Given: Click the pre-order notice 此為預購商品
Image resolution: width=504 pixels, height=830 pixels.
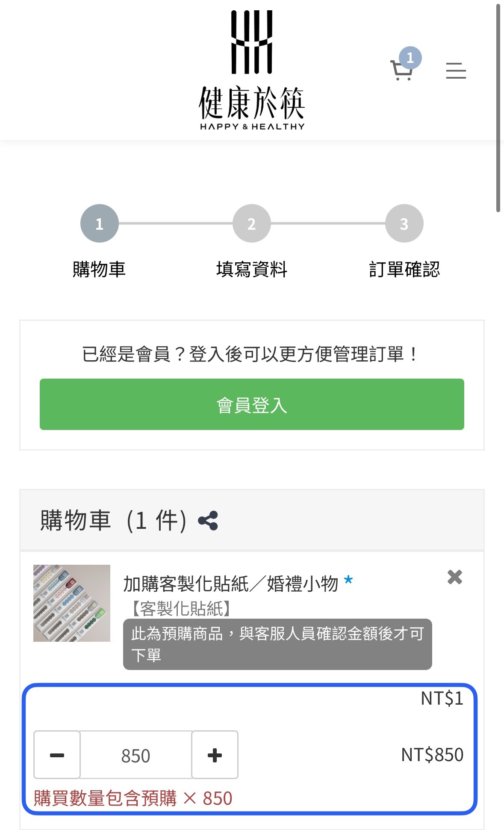Looking at the screenshot, I should click(277, 644).
